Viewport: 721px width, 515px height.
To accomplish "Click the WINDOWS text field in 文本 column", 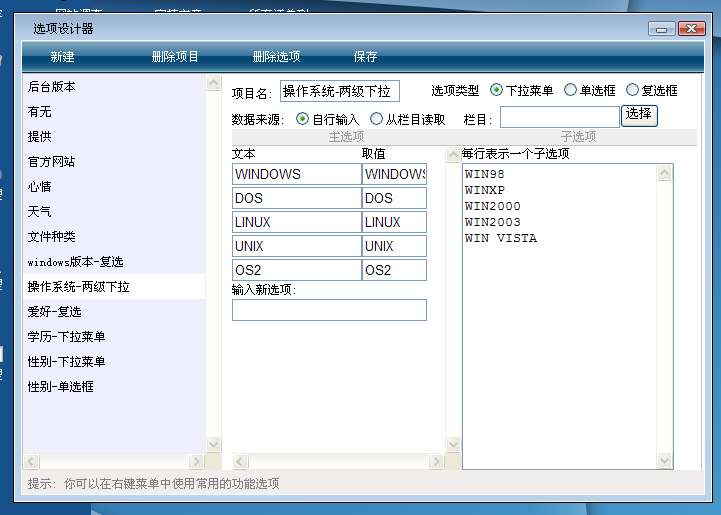I will click(297, 174).
